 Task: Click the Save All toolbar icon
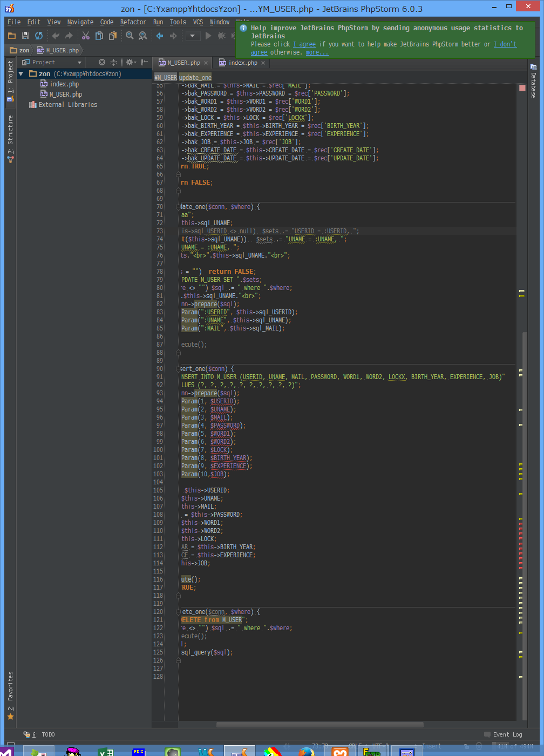tap(25, 36)
